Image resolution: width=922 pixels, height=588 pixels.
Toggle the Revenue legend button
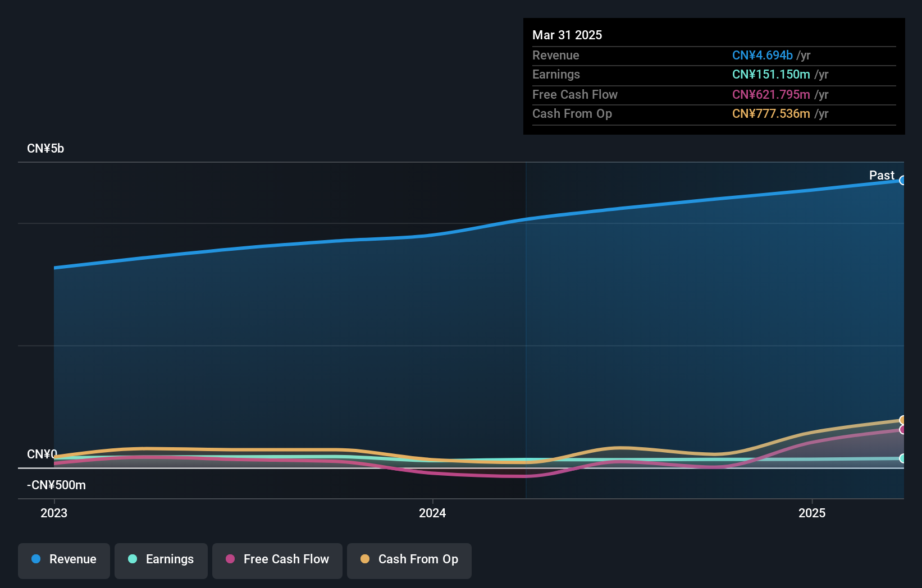[64, 561]
